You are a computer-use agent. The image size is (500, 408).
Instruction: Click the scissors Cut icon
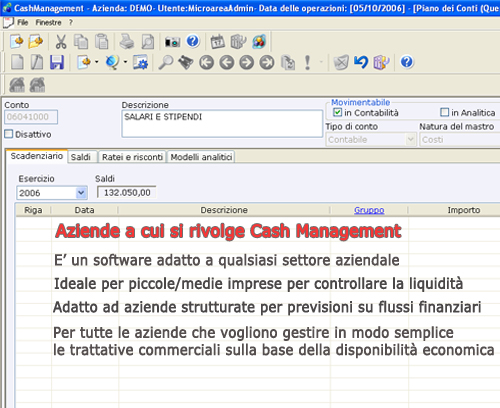61,42
